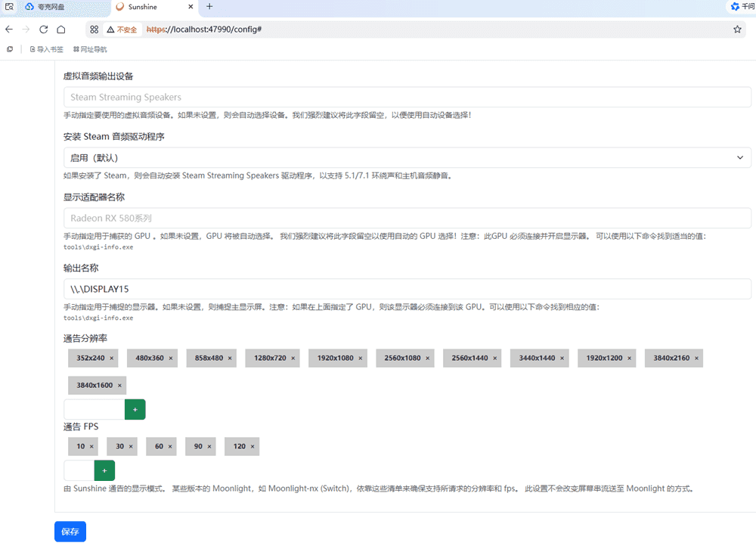Open a new browser tab
Screen dimensions: 756x549
point(209,7)
